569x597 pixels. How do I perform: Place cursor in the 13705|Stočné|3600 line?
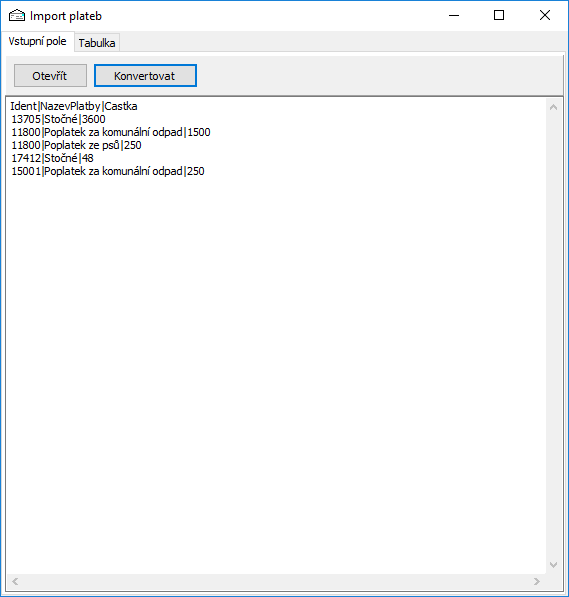click(58, 119)
